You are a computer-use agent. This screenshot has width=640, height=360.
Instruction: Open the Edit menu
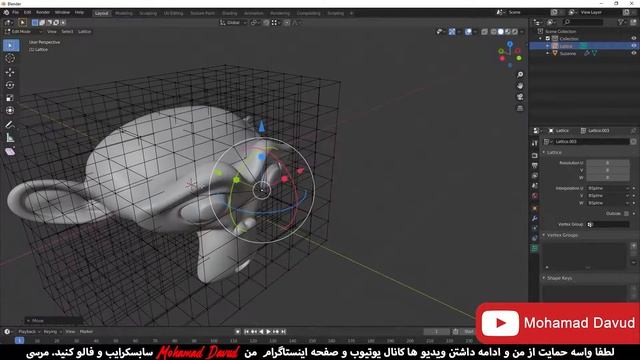[x=27, y=13]
